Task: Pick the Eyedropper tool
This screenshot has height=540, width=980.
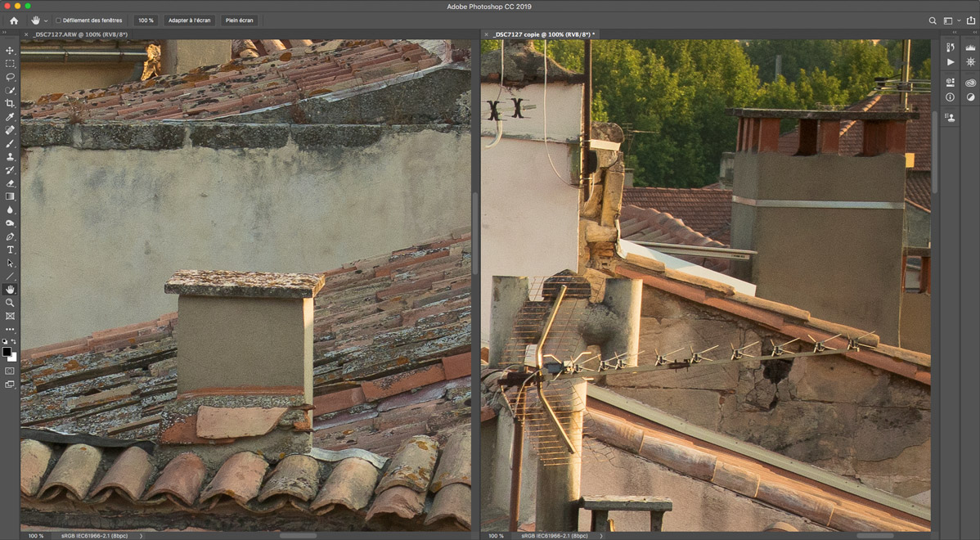Action: 11,117
